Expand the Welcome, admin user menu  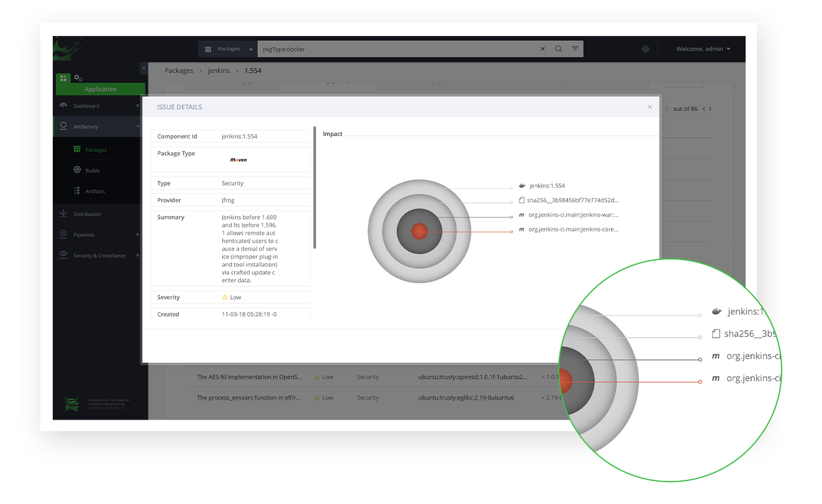[x=703, y=49]
